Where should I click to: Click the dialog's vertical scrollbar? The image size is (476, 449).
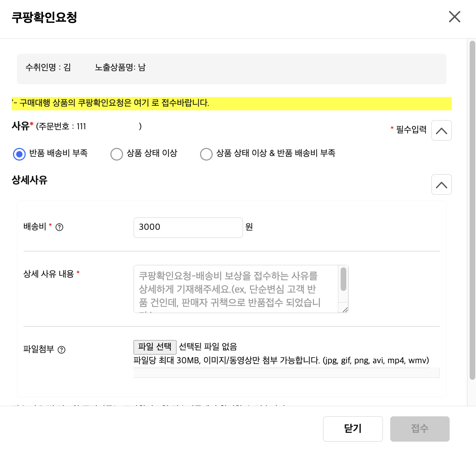pyautogui.click(x=472, y=210)
